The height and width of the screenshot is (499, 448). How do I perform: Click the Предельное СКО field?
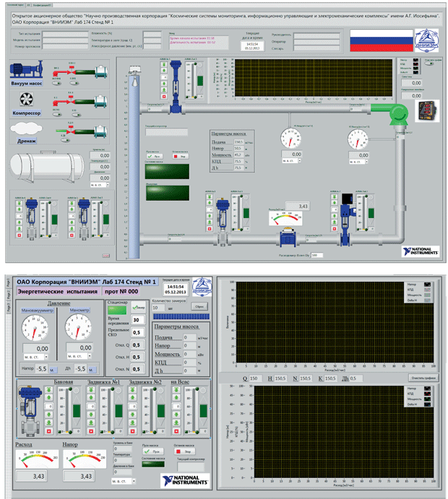pyautogui.click(x=138, y=333)
